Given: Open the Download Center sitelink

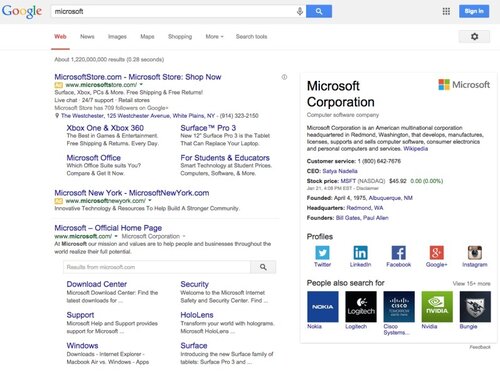Looking at the screenshot, I should point(97,284).
